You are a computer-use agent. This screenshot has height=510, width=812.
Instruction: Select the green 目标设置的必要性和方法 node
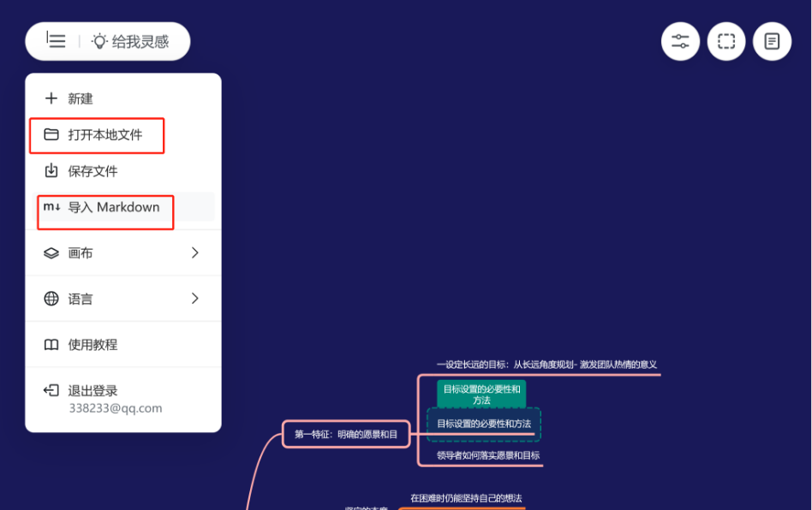(x=481, y=394)
